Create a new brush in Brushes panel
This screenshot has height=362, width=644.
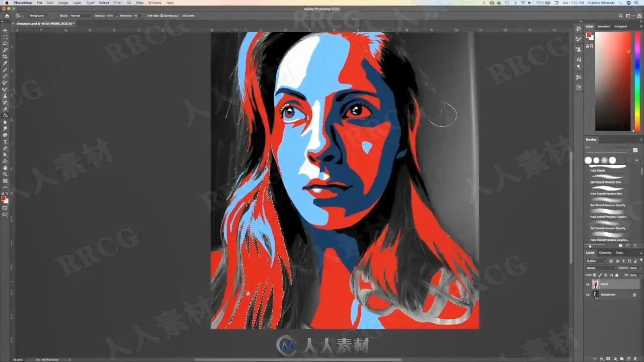(x=628, y=246)
